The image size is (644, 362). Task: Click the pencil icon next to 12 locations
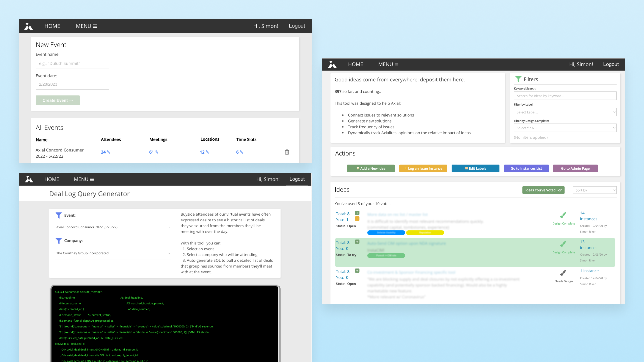pyautogui.click(x=207, y=152)
